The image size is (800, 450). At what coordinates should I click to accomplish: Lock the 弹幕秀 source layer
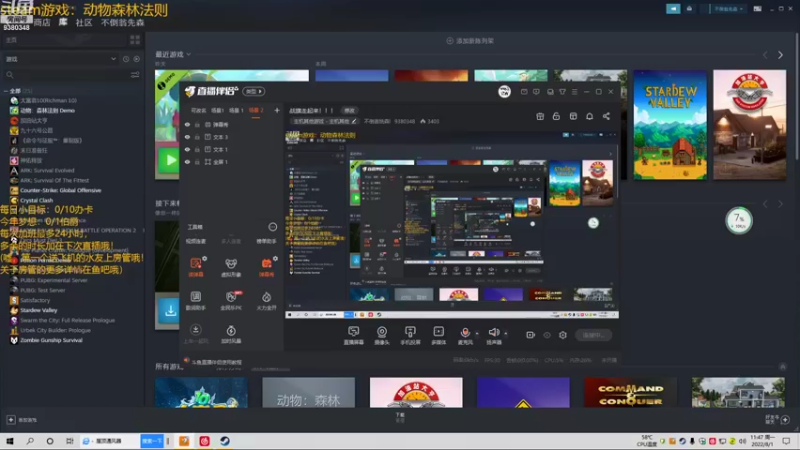coord(197,124)
